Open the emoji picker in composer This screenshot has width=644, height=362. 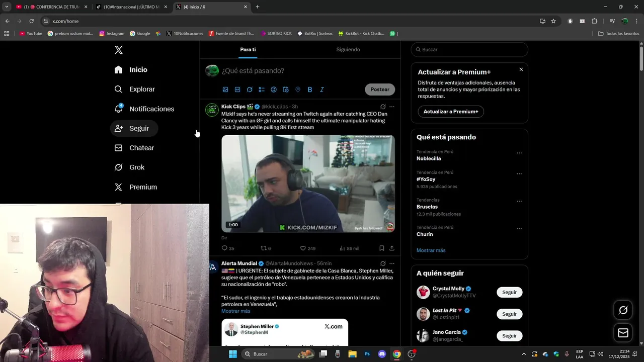274,89
